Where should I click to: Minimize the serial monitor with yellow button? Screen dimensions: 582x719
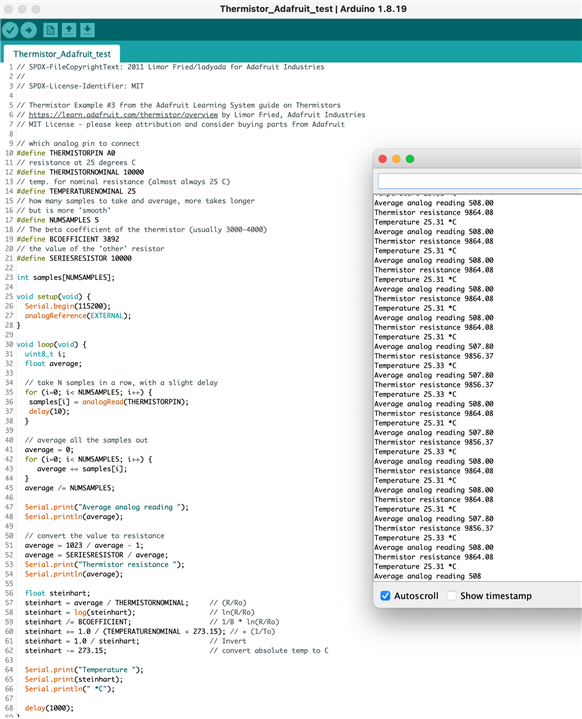[x=396, y=159]
